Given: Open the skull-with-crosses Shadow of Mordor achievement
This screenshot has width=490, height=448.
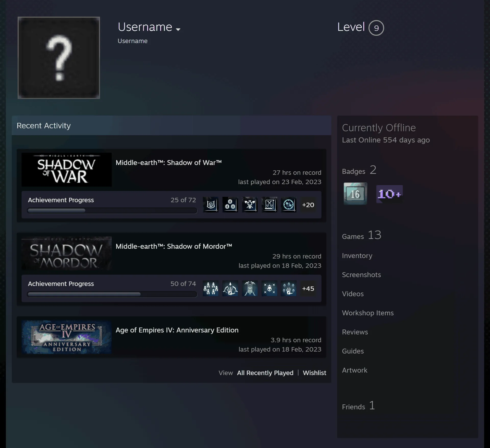Looking at the screenshot, I should (x=269, y=288).
